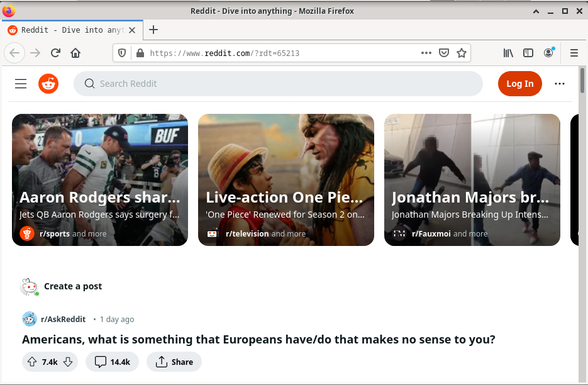
Task: Share the AskReddit post
Action: click(174, 362)
